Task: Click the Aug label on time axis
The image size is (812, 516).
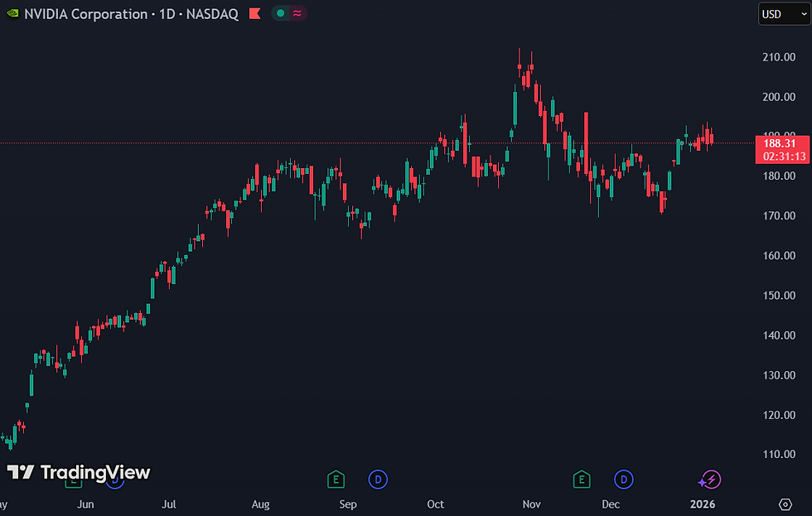Action: (260, 504)
